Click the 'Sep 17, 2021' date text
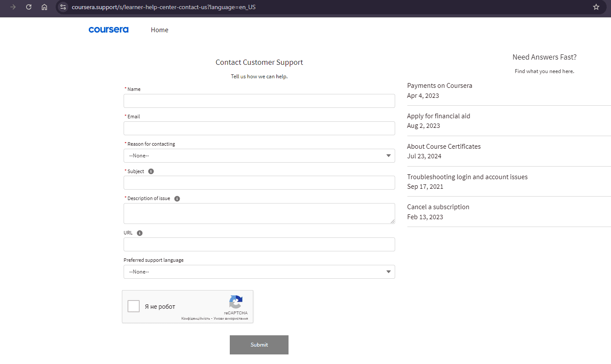 coord(425,187)
